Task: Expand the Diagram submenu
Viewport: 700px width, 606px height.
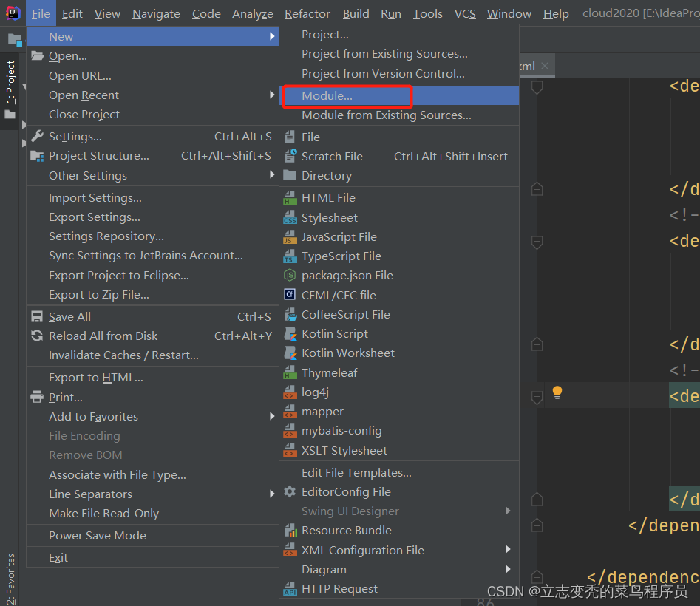Action: [x=508, y=569]
